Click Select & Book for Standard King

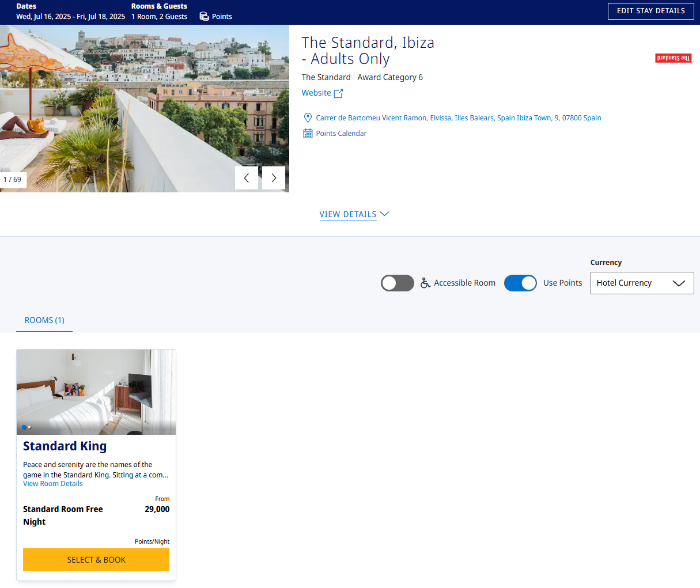pyautogui.click(x=96, y=560)
